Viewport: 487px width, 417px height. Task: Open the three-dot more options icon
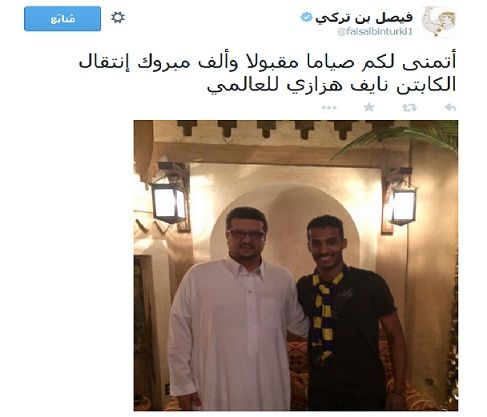point(329,108)
